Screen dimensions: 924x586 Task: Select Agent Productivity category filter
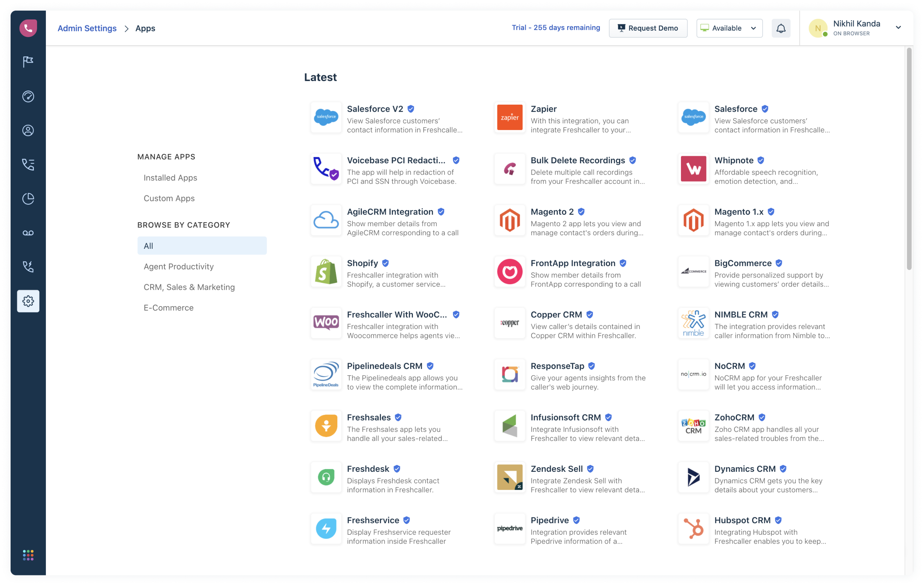(x=179, y=266)
